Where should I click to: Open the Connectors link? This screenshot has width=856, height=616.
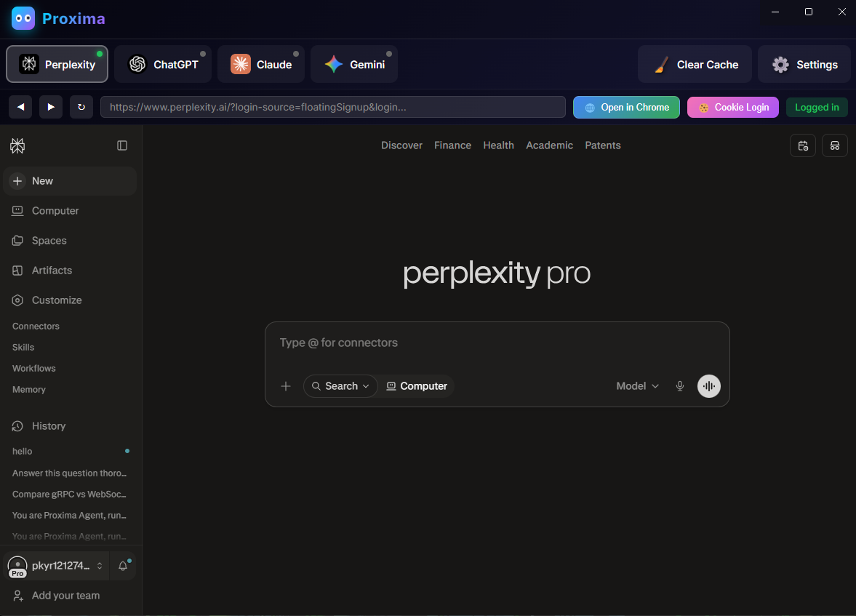36,326
